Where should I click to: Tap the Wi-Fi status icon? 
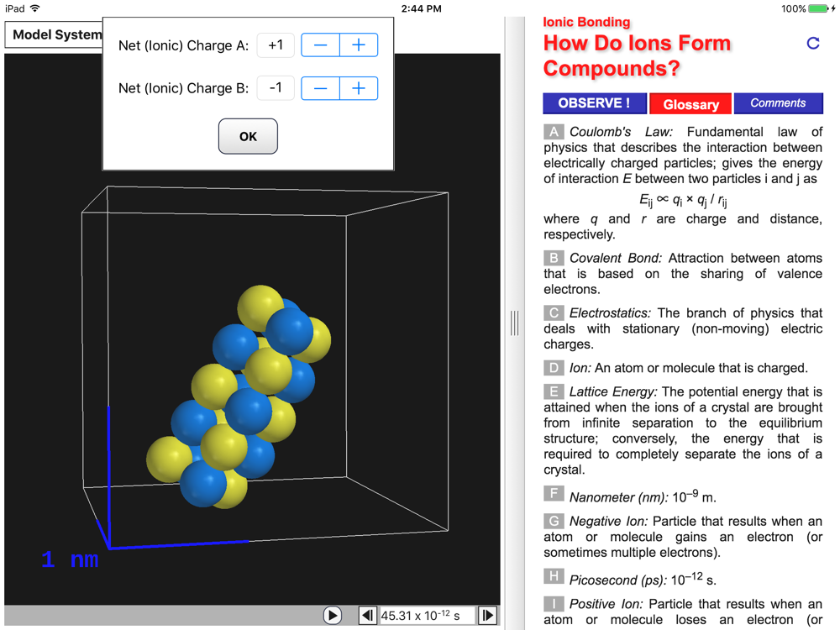(x=34, y=8)
